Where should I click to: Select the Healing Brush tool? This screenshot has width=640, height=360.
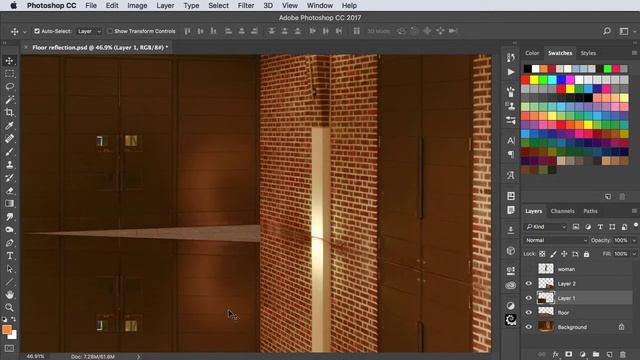click(x=9, y=139)
